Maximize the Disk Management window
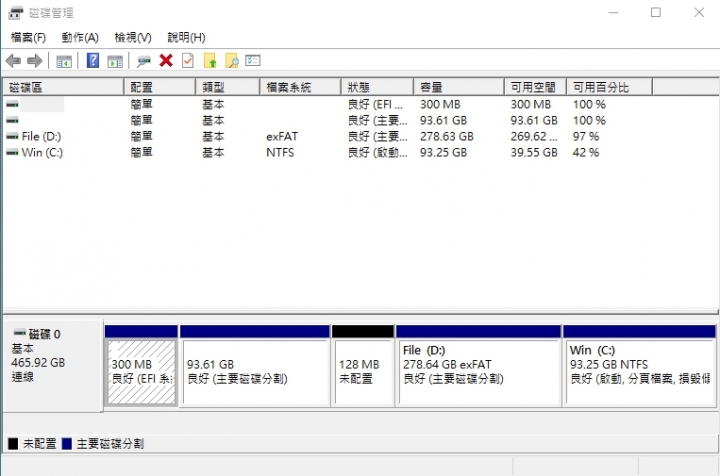The height and width of the screenshot is (476, 720). (656, 12)
